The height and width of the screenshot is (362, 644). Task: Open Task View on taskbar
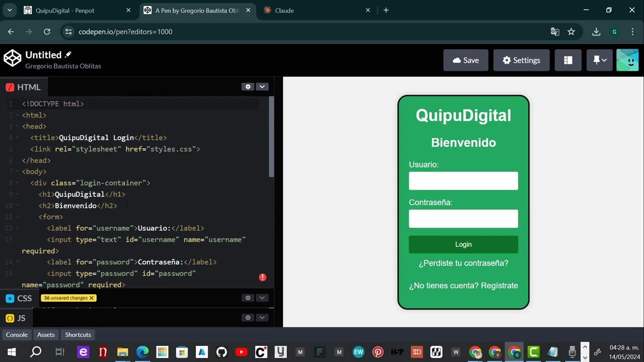point(60,352)
